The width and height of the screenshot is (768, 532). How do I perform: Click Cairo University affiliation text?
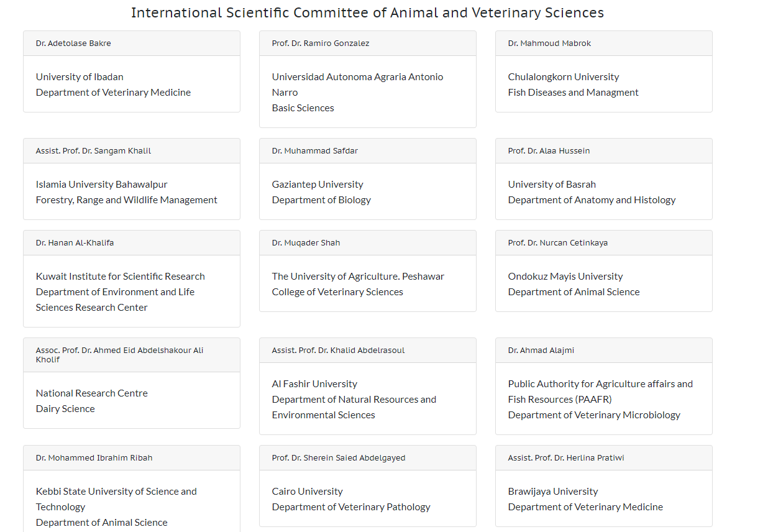(x=308, y=492)
